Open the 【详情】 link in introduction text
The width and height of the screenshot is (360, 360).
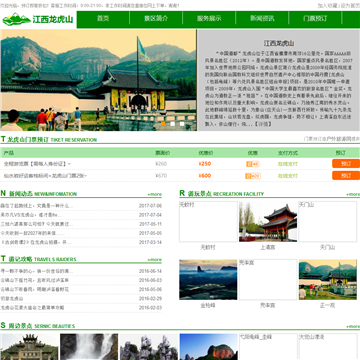tap(263, 124)
